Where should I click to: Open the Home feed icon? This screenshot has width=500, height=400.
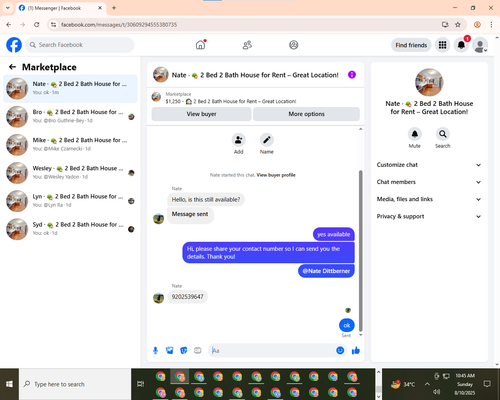coord(200,45)
